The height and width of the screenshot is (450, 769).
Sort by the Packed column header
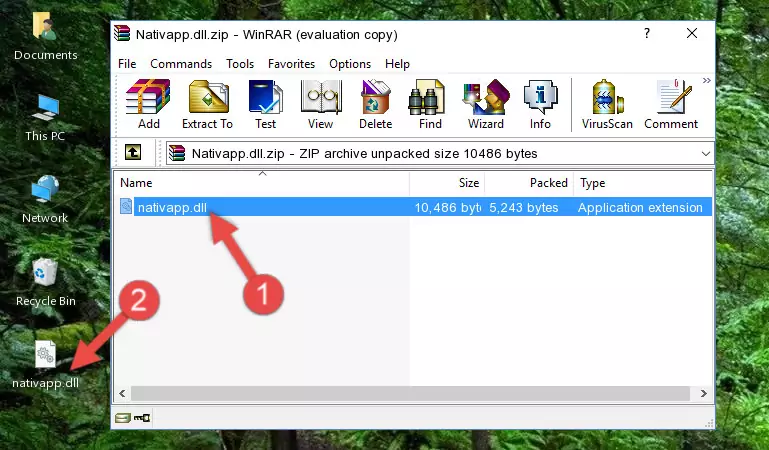[529, 183]
